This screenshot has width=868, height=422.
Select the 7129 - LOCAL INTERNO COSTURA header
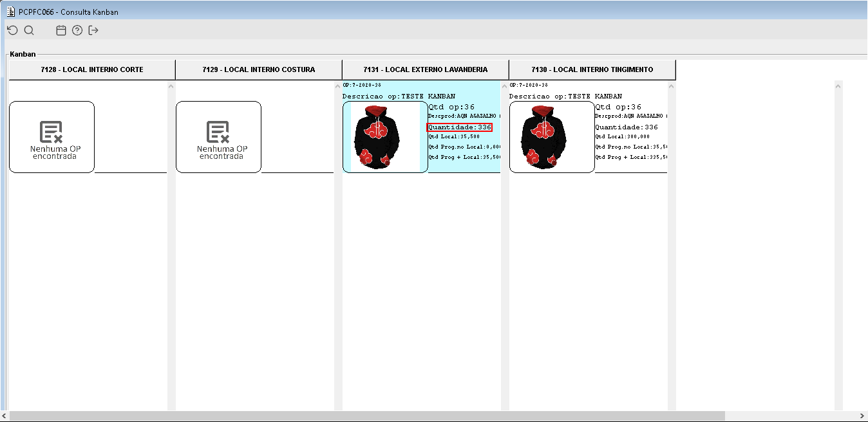pos(259,69)
